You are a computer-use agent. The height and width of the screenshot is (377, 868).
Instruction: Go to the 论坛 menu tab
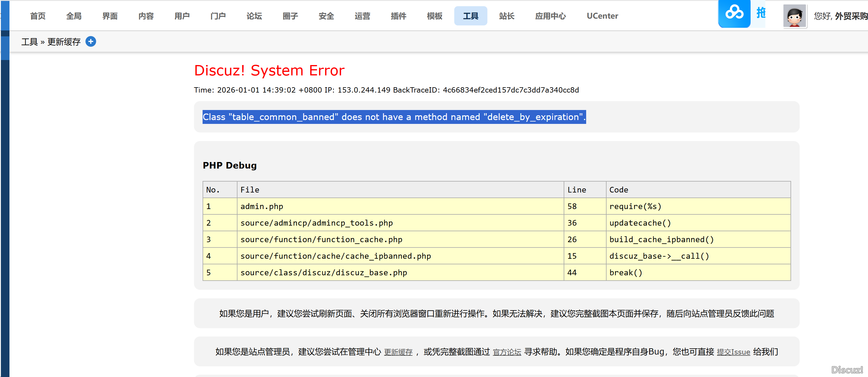point(254,16)
